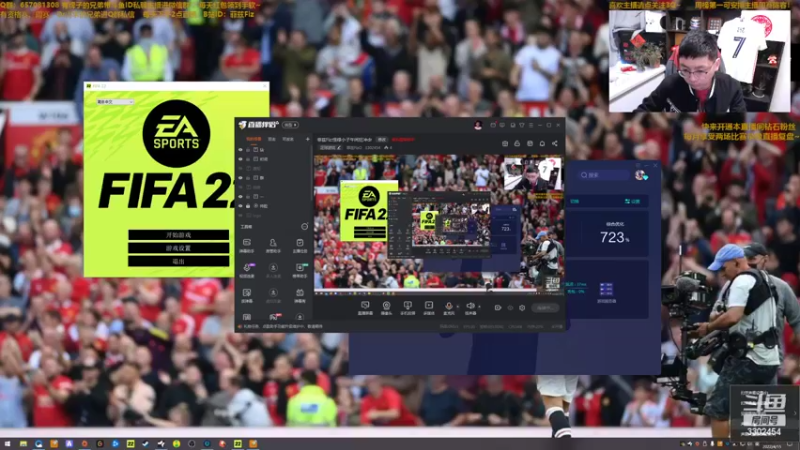Screen dimensions: 800x450
Task: Toggle visibility eye of first source row
Action: pyautogui.click(x=240, y=150)
